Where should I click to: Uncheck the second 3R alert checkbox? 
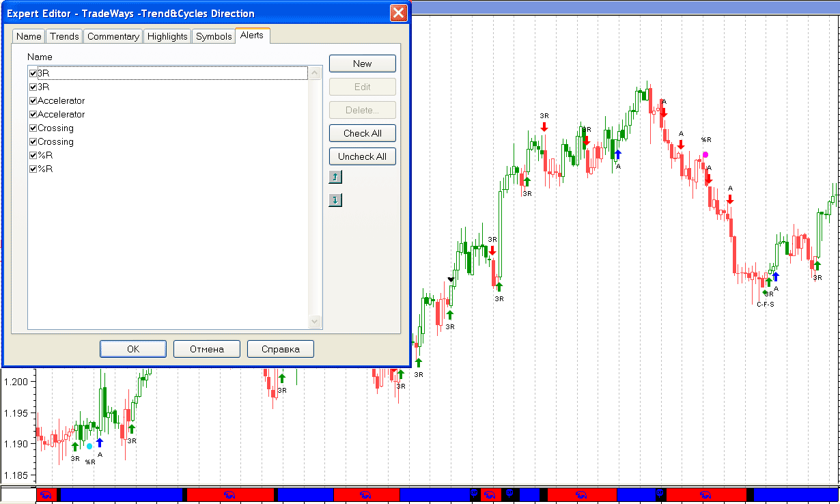[33, 87]
